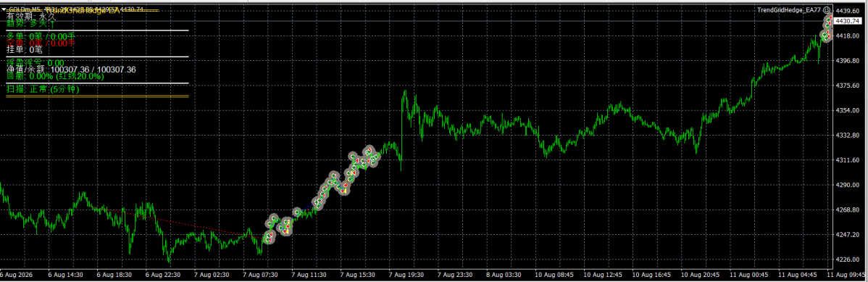
Task: Click the 6 Aug 18:30 time label
Action: point(114,275)
